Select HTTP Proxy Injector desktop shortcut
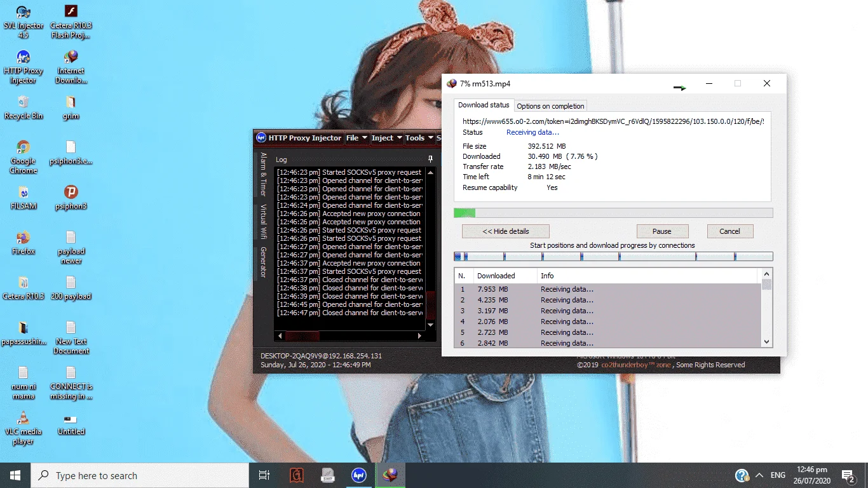The width and height of the screenshot is (868, 488). click(24, 67)
